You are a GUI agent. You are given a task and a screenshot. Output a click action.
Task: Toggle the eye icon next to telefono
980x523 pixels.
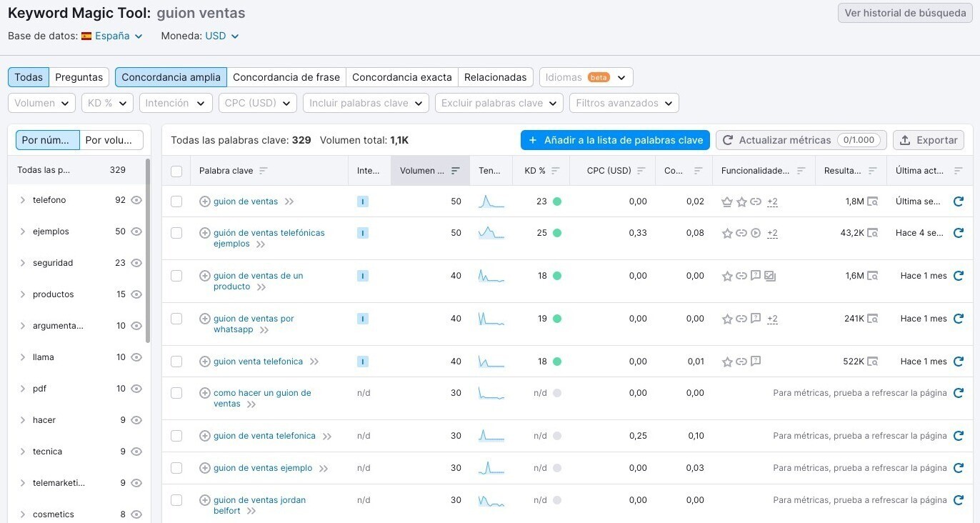click(136, 200)
